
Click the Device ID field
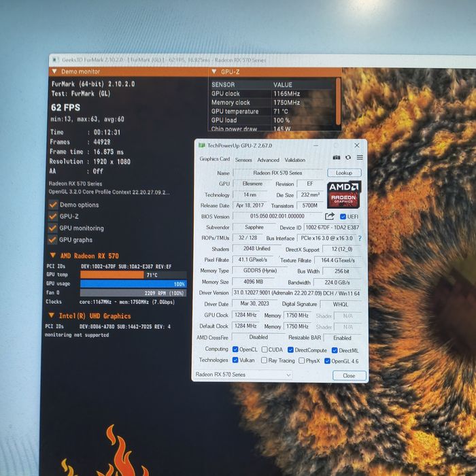332,227
